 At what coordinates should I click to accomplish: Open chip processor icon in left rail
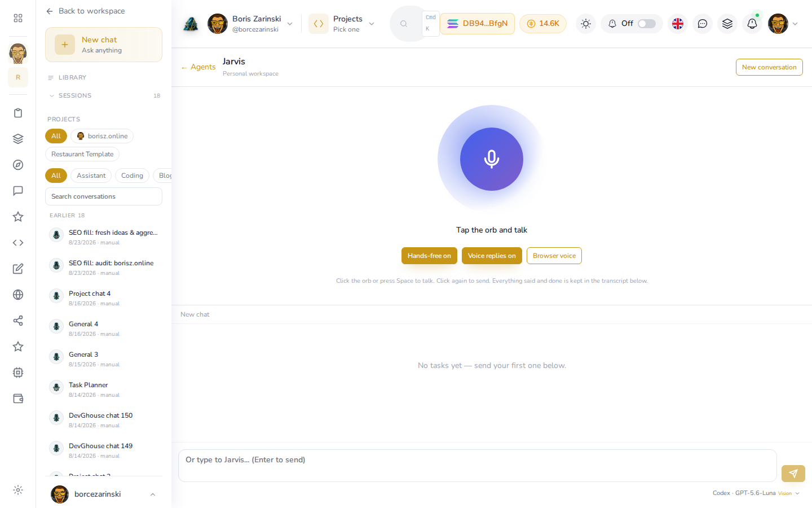pyautogui.click(x=18, y=373)
